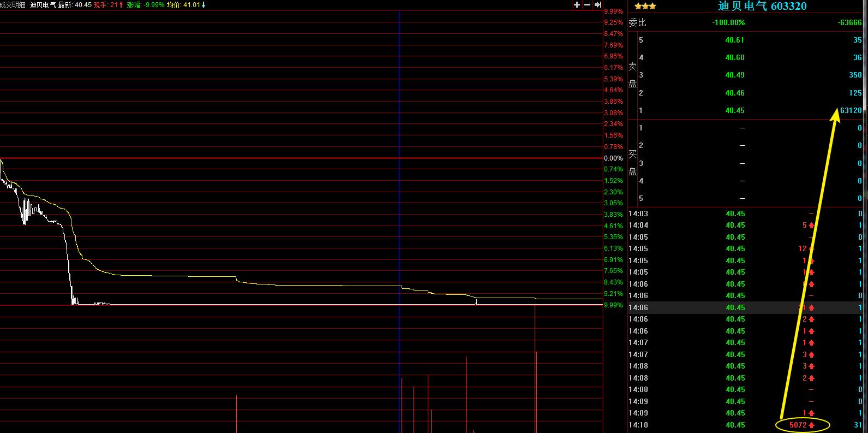Select the 委差 value -63666
The height and width of the screenshot is (433, 868).
pyautogui.click(x=850, y=22)
